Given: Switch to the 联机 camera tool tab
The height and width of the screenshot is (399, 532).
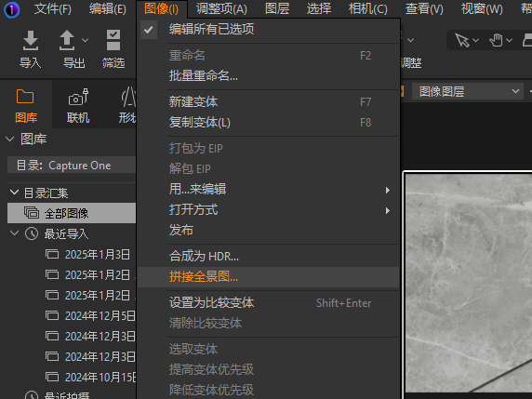Looking at the screenshot, I should click(78, 104).
